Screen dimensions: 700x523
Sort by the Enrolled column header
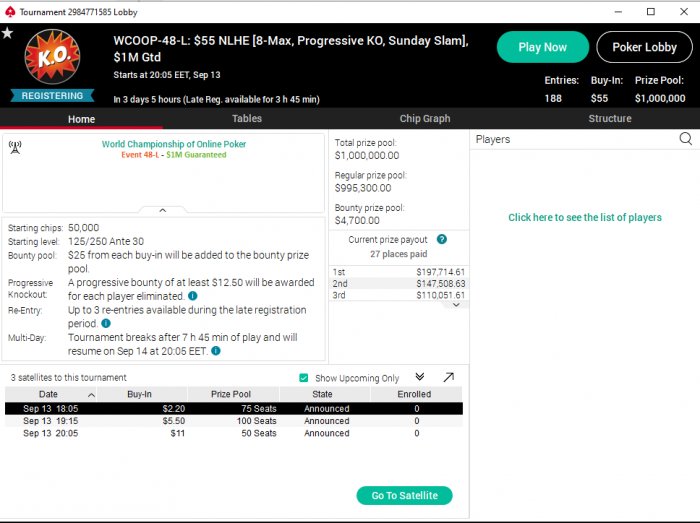tap(417, 394)
